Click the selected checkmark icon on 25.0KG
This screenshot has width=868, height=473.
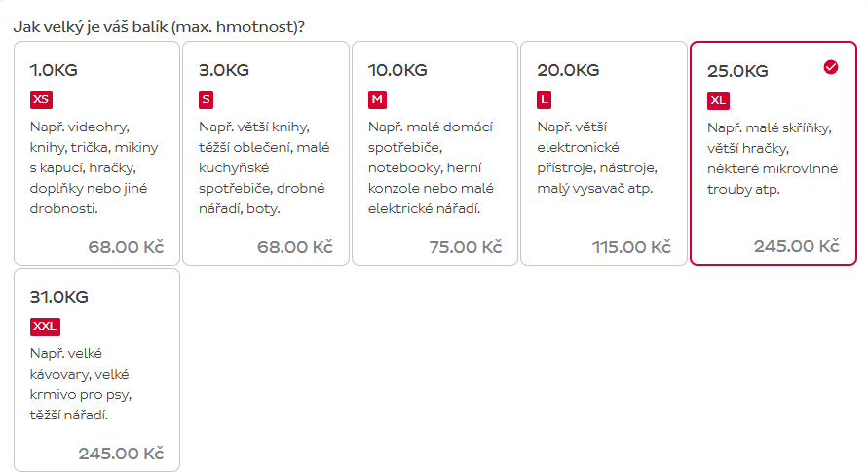830,67
